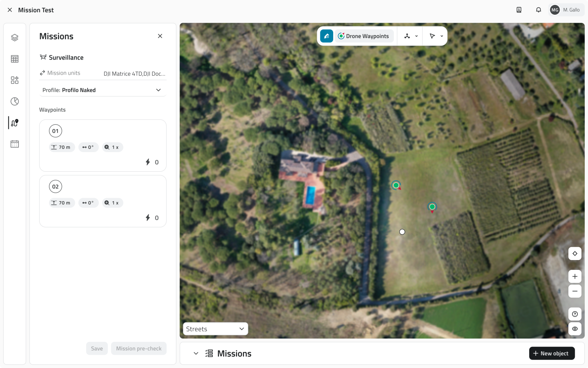Click the Save button
The height and width of the screenshot is (368, 588).
[x=97, y=348]
